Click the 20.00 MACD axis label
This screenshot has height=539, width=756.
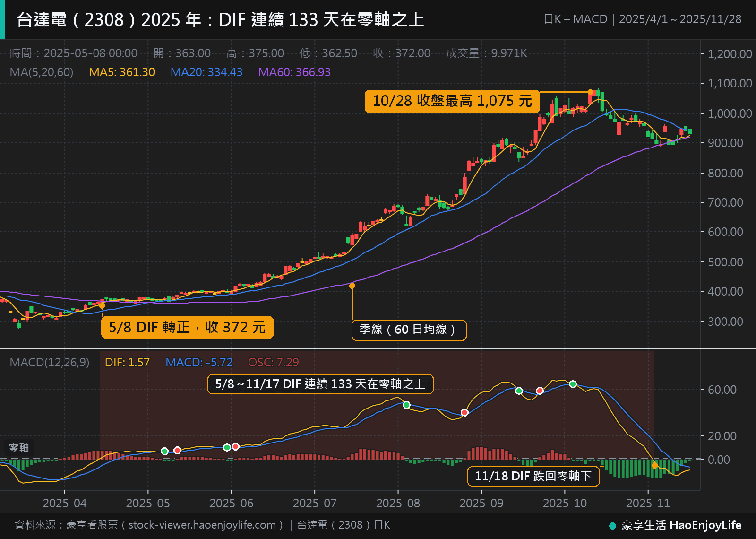[x=722, y=436]
